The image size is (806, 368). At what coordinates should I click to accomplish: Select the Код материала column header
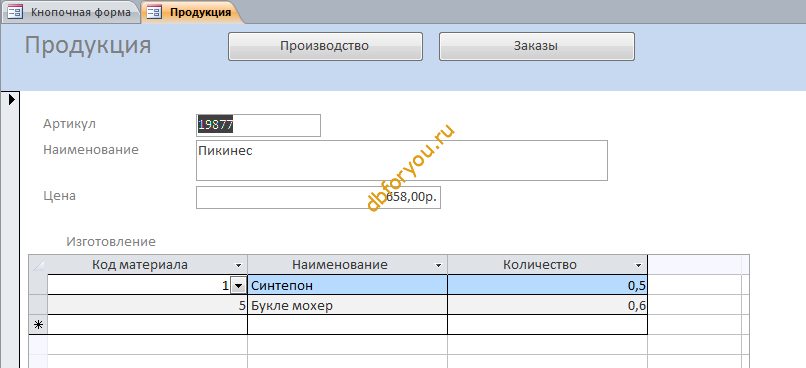(x=148, y=265)
